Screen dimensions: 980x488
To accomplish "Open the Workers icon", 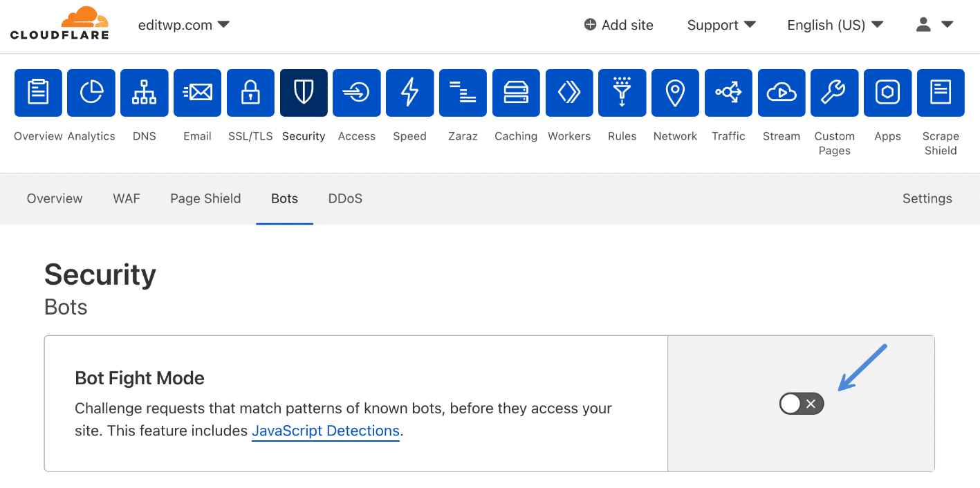I will pos(568,93).
